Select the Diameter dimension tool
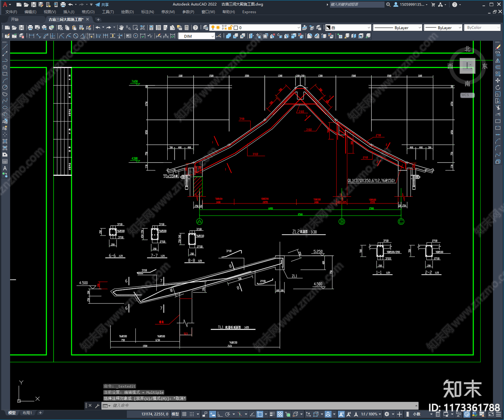 [76, 36]
